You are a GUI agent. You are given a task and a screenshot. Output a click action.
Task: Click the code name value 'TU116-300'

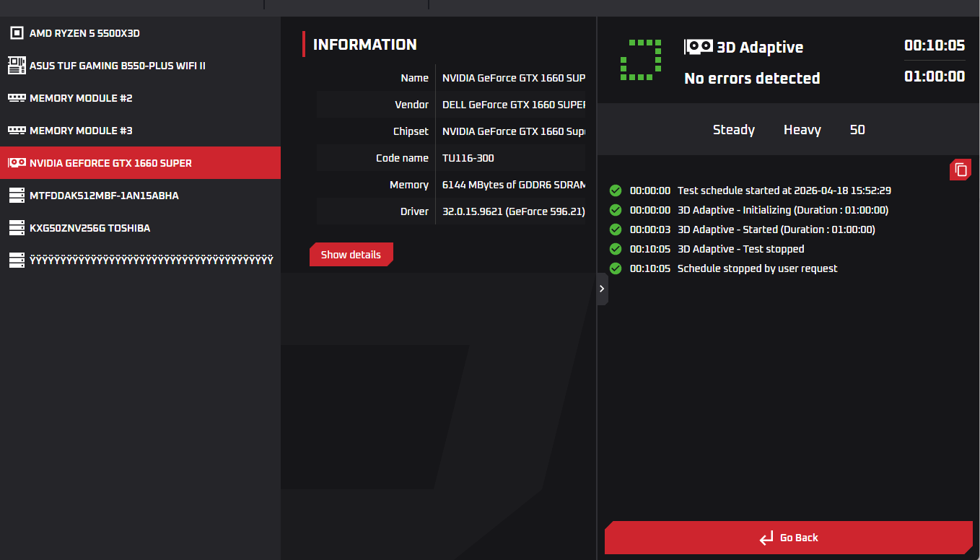coord(468,158)
